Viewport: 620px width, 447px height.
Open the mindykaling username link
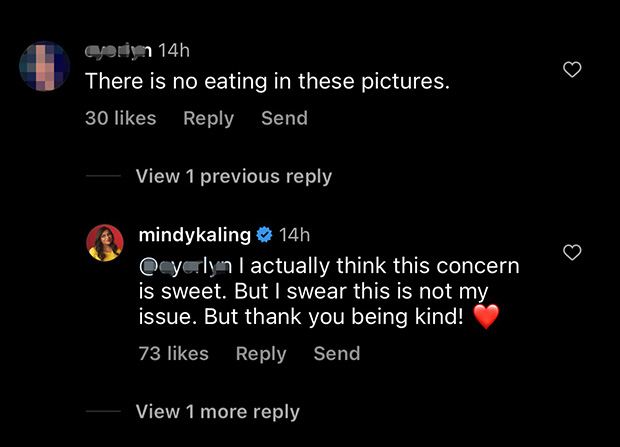tap(194, 235)
